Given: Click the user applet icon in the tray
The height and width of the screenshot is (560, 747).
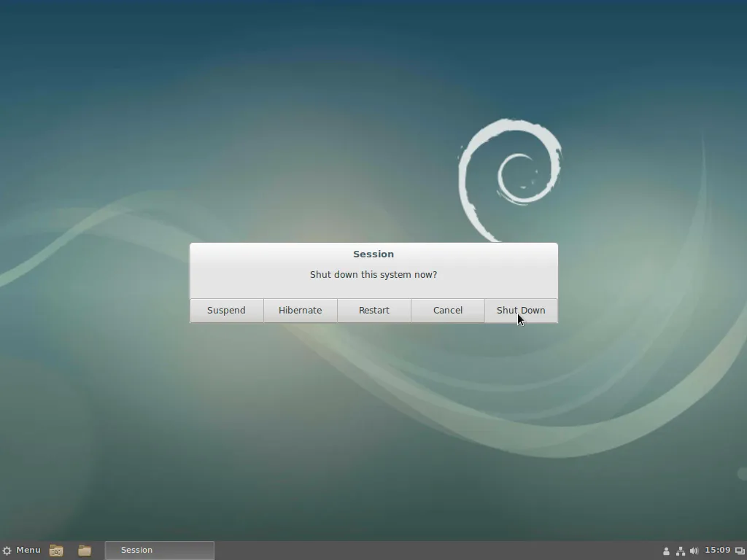Looking at the screenshot, I should pos(666,551).
